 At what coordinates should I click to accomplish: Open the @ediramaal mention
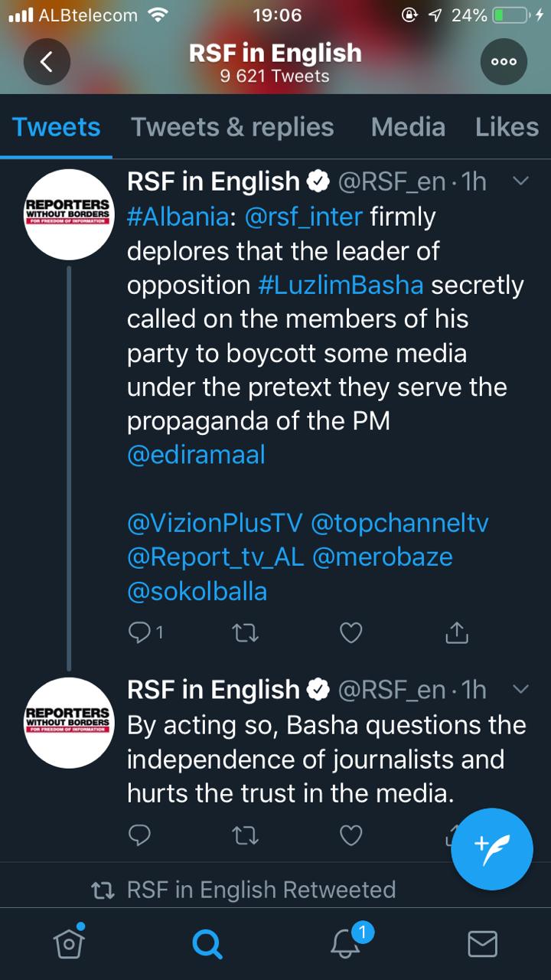(x=196, y=455)
